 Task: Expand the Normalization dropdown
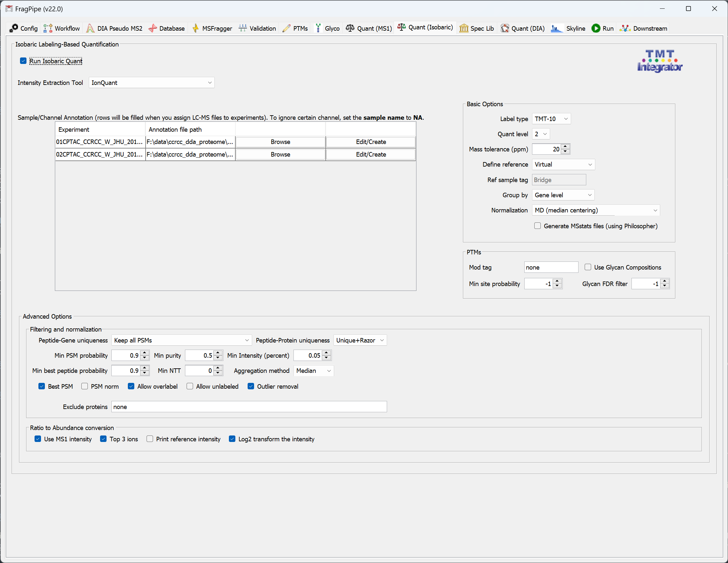click(x=596, y=210)
